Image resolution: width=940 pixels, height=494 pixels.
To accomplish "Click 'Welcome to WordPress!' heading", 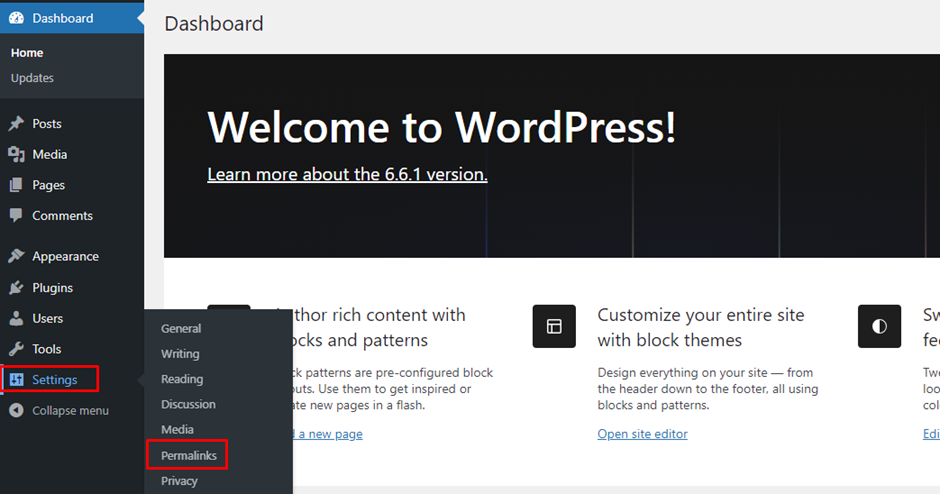I will click(x=442, y=127).
